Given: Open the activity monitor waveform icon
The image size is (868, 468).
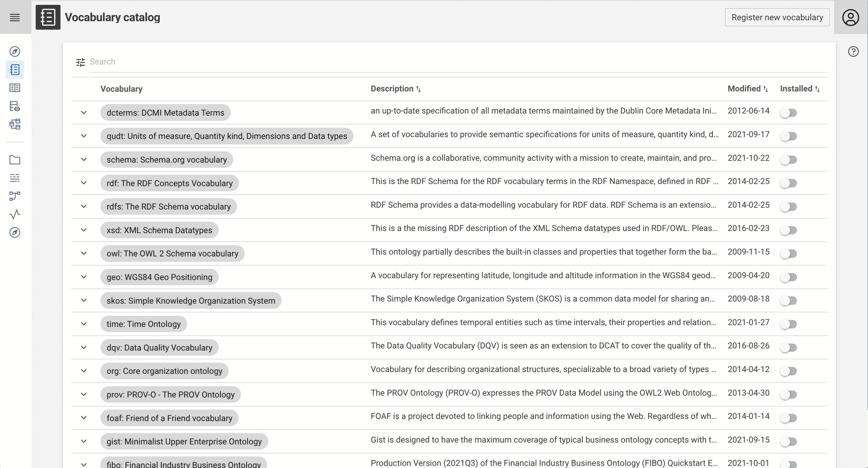Looking at the screenshot, I should (15, 214).
